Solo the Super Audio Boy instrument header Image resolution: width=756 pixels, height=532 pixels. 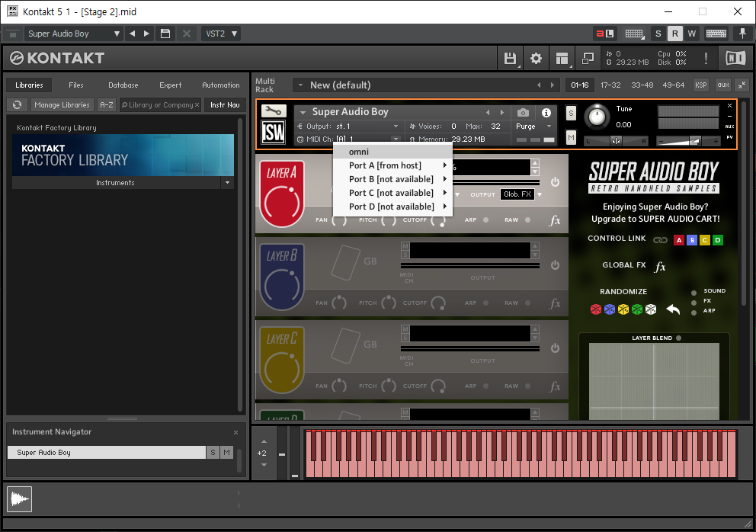pos(571,114)
